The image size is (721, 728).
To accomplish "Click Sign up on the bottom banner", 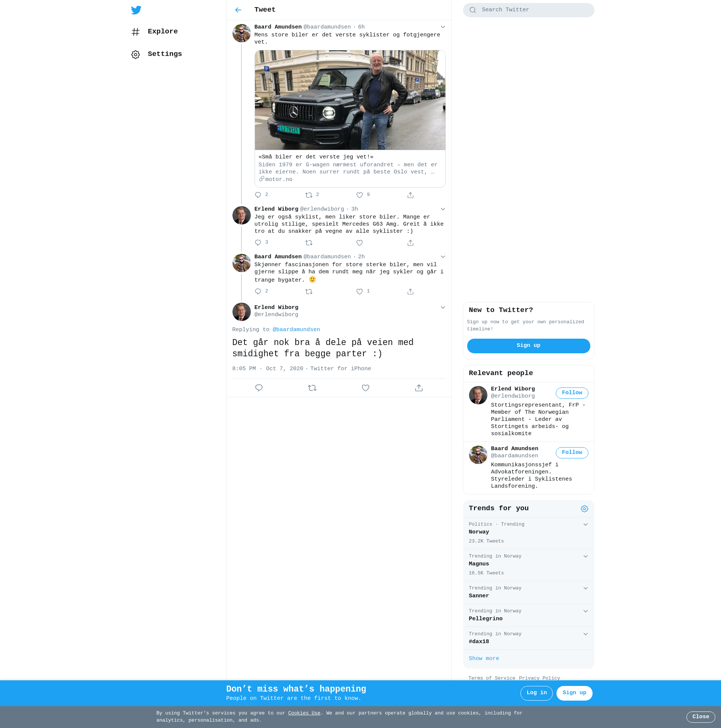I will click(x=574, y=693).
